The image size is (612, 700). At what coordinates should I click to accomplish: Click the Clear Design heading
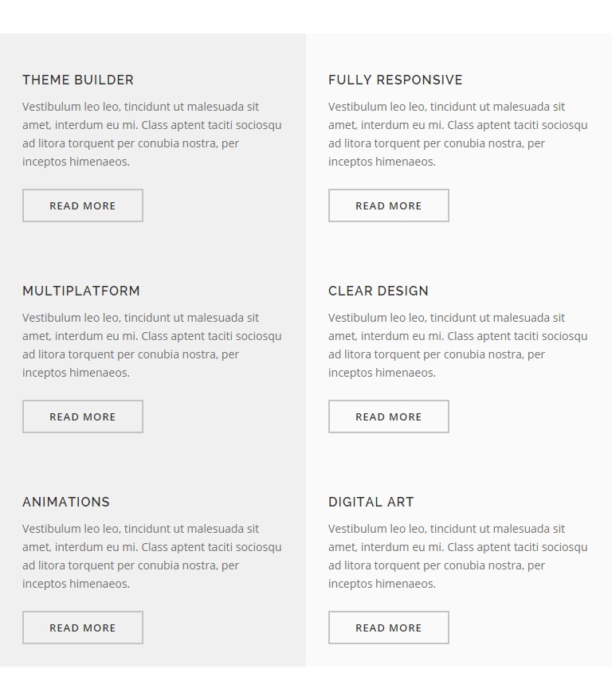[379, 291]
